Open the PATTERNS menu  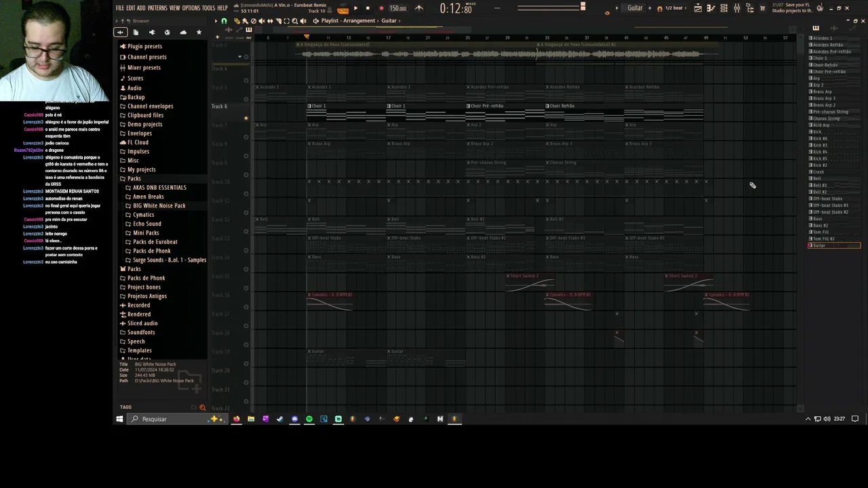(157, 8)
